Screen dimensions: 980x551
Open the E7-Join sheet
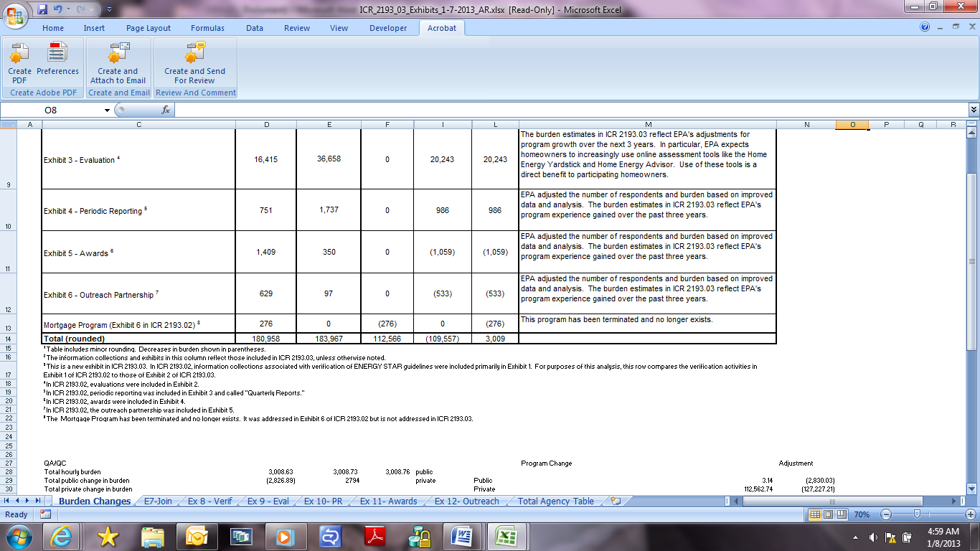tap(158, 501)
